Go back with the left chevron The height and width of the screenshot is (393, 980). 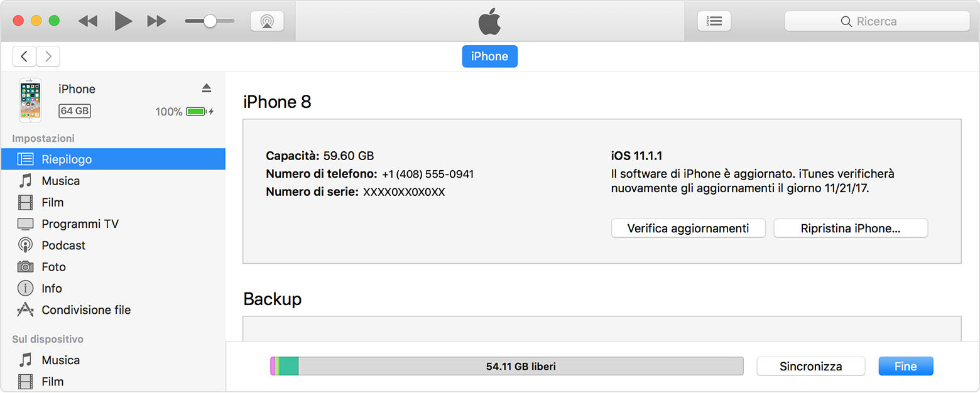point(24,57)
